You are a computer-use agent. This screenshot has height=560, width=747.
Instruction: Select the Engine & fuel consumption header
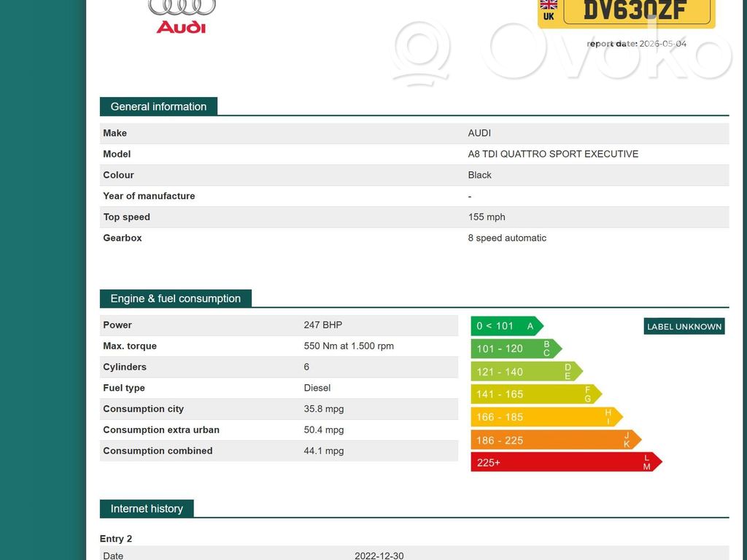176,298
